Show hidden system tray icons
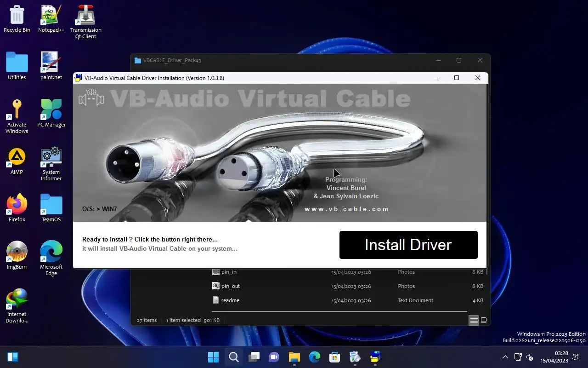588x368 pixels. click(x=505, y=357)
